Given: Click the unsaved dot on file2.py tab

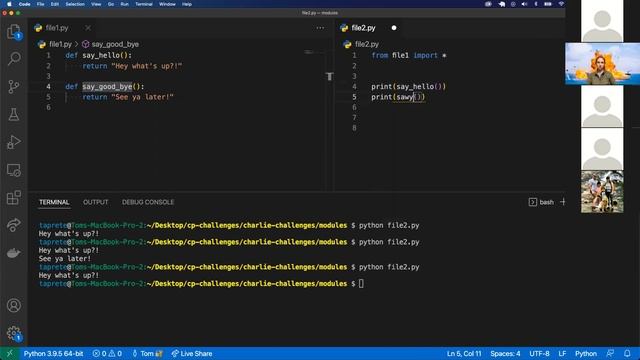Looking at the screenshot, I should [x=394, y=28].
